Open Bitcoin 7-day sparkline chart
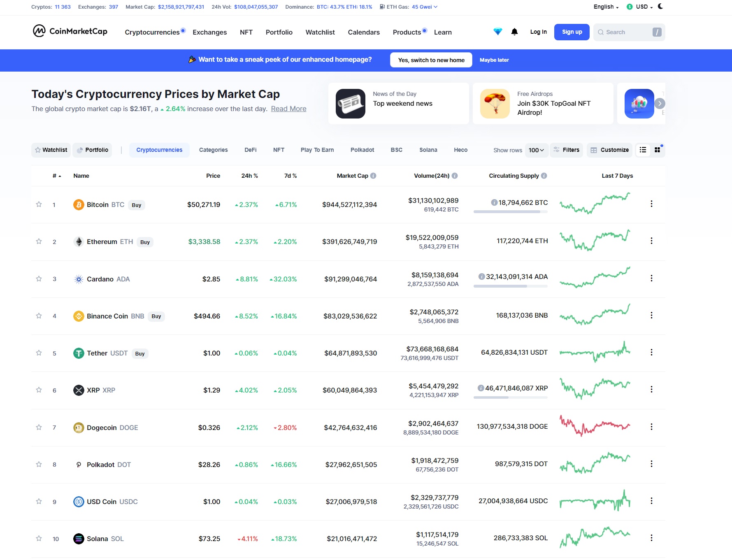 coord(595,203)
